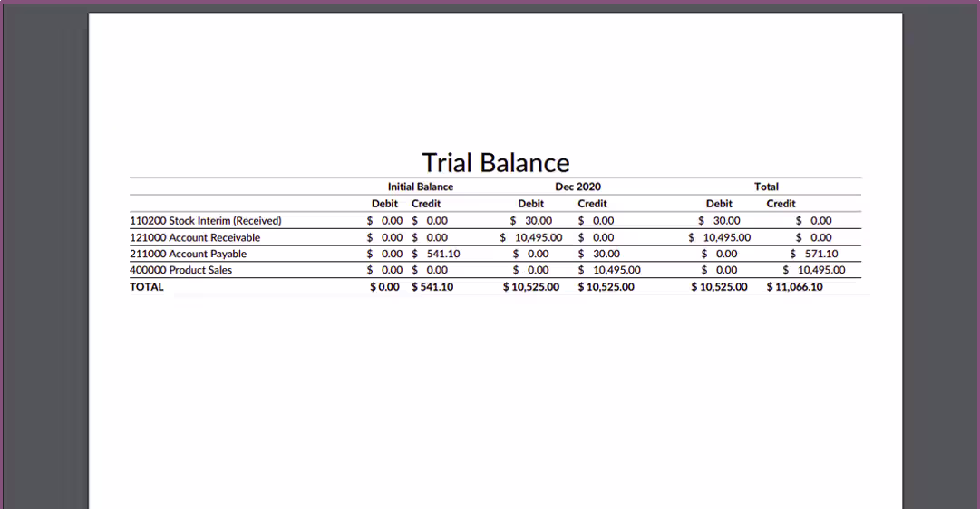Click Account Payable initial credit $ 541.10
The image size is (980, 509).
436,254
